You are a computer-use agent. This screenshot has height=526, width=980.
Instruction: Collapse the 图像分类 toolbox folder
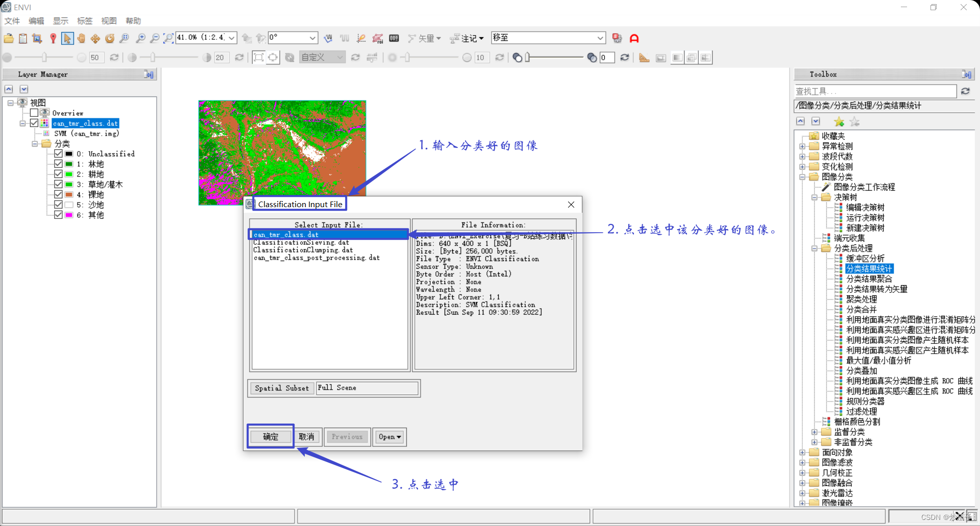click(x=802, y=177)
